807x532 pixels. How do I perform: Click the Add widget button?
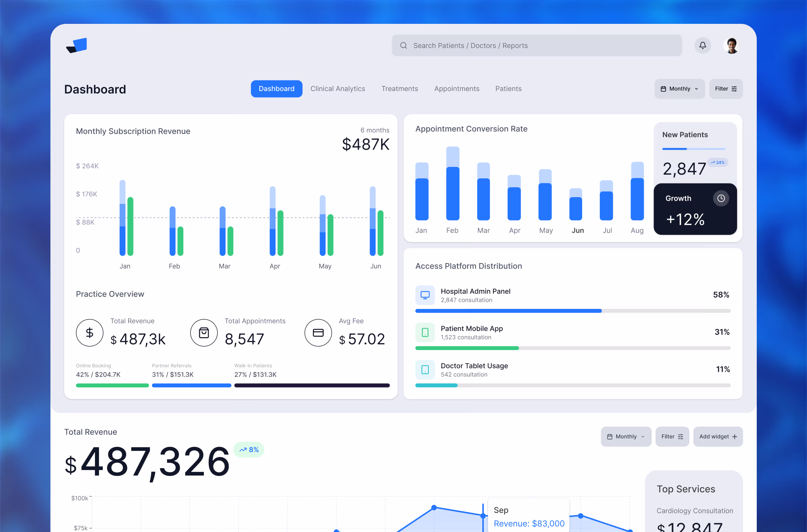coord(717,436)
